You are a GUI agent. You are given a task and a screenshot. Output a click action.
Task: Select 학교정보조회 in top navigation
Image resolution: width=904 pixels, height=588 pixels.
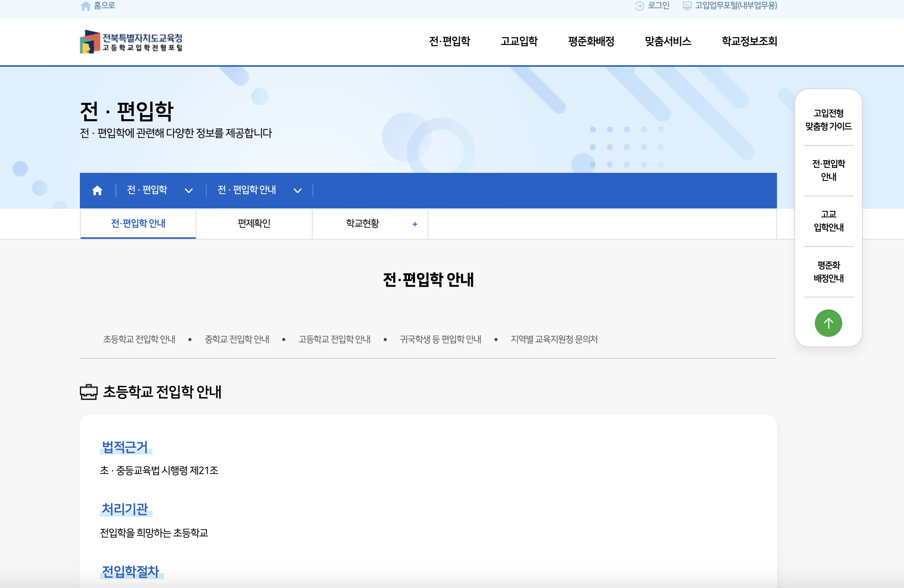(749, 41)
